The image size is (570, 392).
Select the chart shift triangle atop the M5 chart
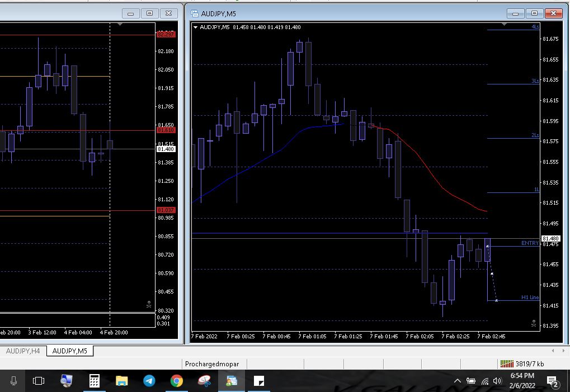(505, 25)
